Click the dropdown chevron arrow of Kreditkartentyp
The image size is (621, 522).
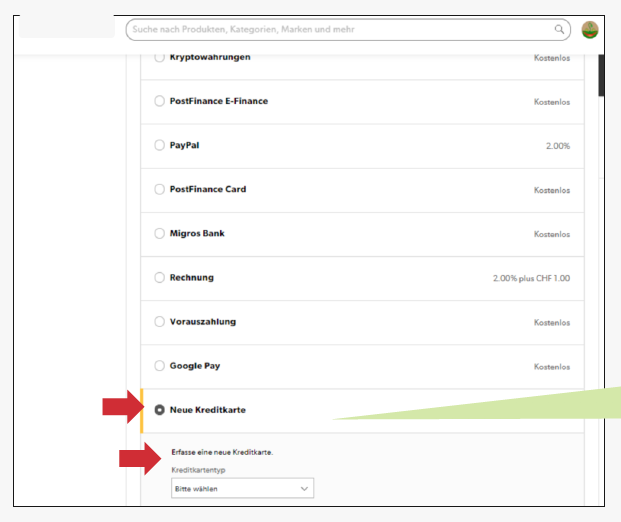click(304, 488)
